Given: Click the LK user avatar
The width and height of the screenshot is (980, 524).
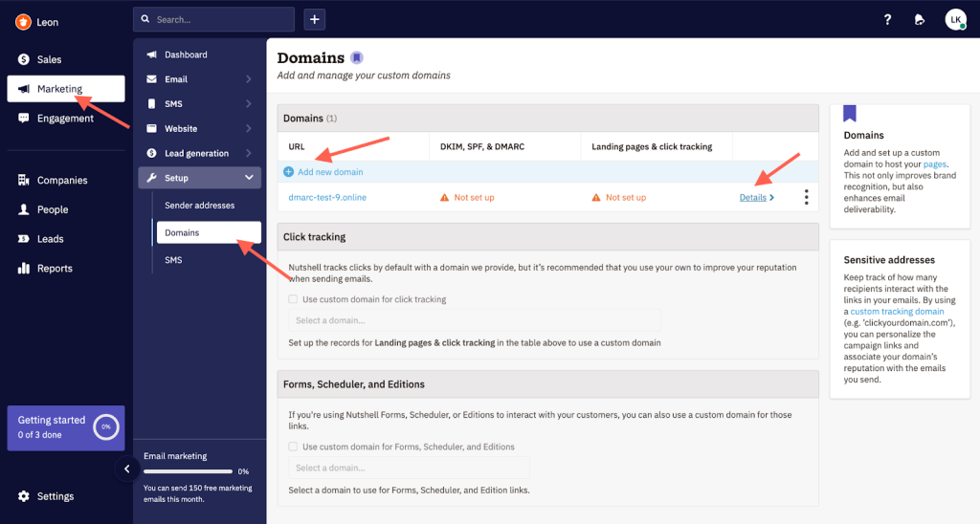Looking at the screenshot, I should 955,19.
